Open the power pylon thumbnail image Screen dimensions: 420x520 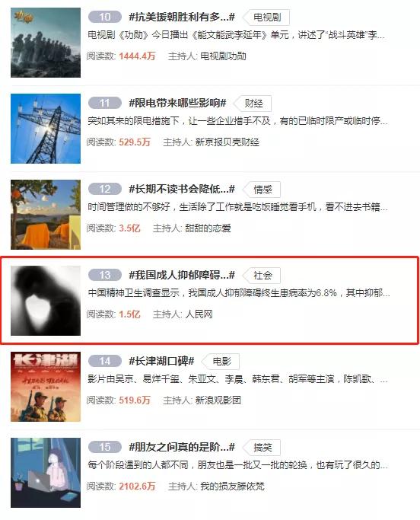point(46,129)
